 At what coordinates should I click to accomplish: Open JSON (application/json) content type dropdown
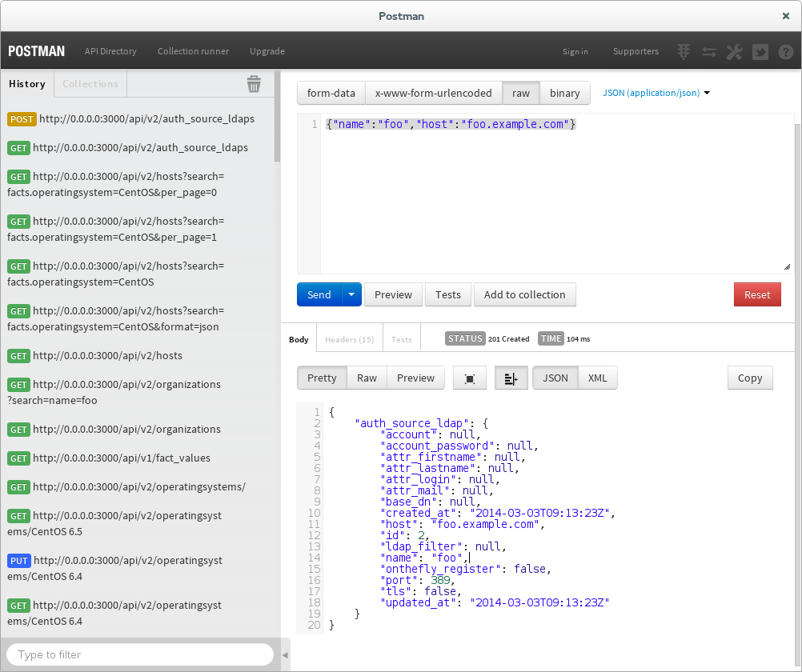tap(656, 93)
